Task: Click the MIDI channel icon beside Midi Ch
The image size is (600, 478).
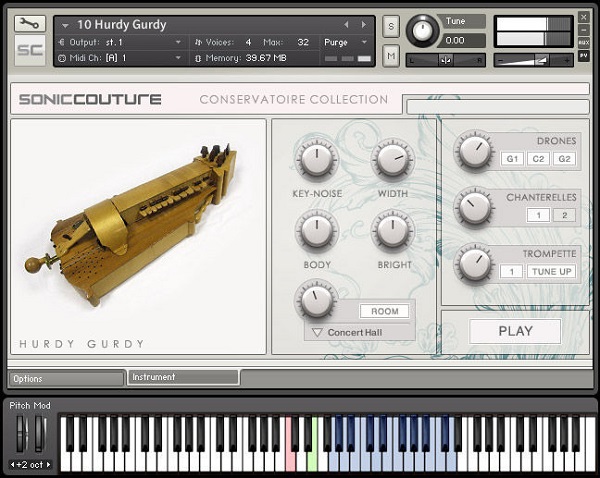Action: pos(61,58)
